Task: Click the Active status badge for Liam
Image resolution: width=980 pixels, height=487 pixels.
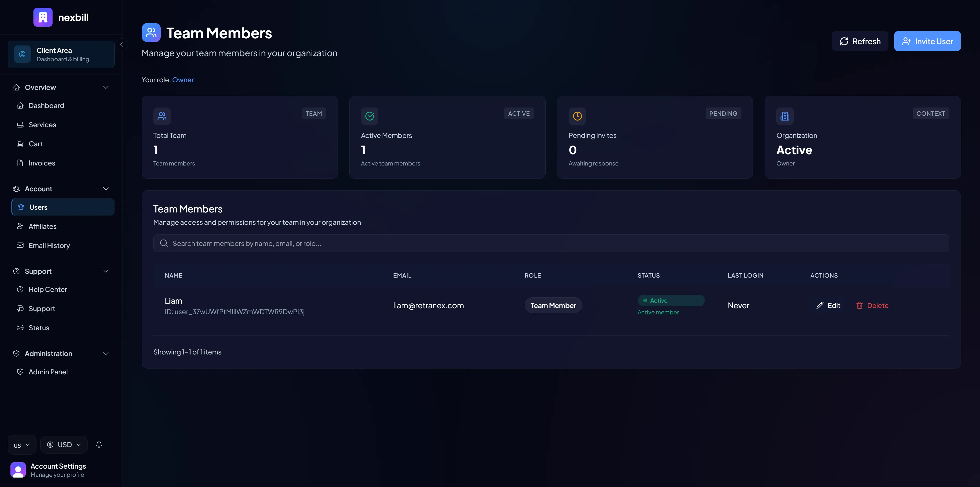Action: pos(671,300)
